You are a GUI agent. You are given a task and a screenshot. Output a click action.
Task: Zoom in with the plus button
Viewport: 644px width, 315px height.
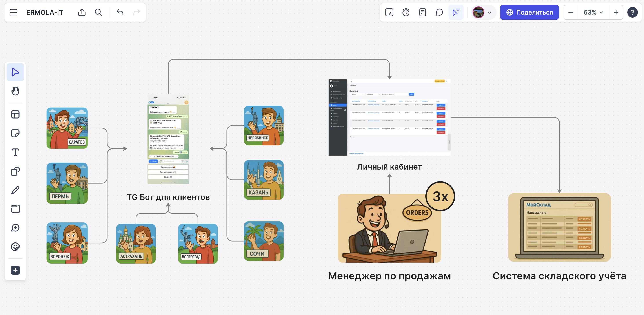point(616,12)
